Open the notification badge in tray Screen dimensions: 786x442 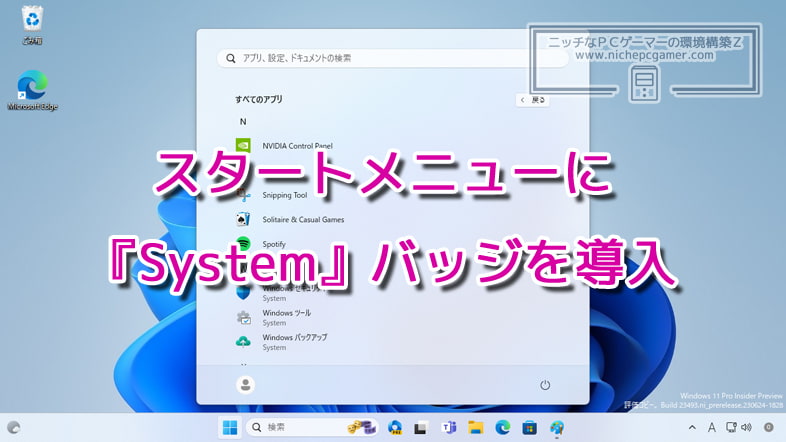[x=768, y=427]
